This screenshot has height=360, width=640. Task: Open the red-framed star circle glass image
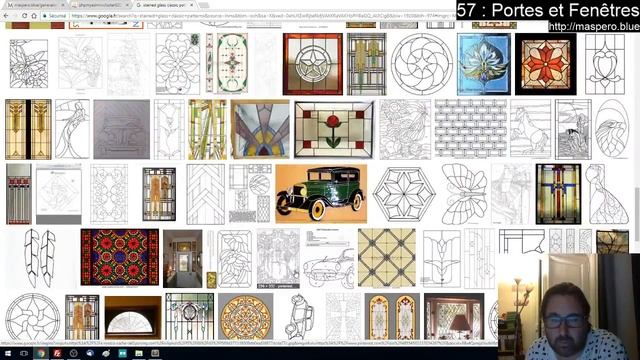pyautogui.click(x=313, y=64)
